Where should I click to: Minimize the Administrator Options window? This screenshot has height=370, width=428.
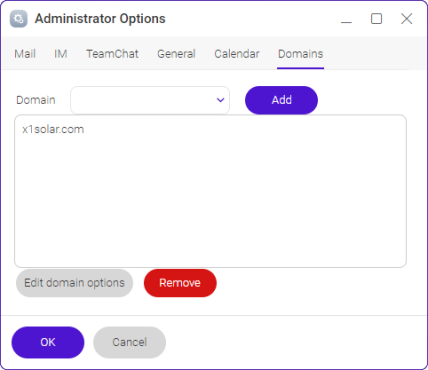[346, 19]
